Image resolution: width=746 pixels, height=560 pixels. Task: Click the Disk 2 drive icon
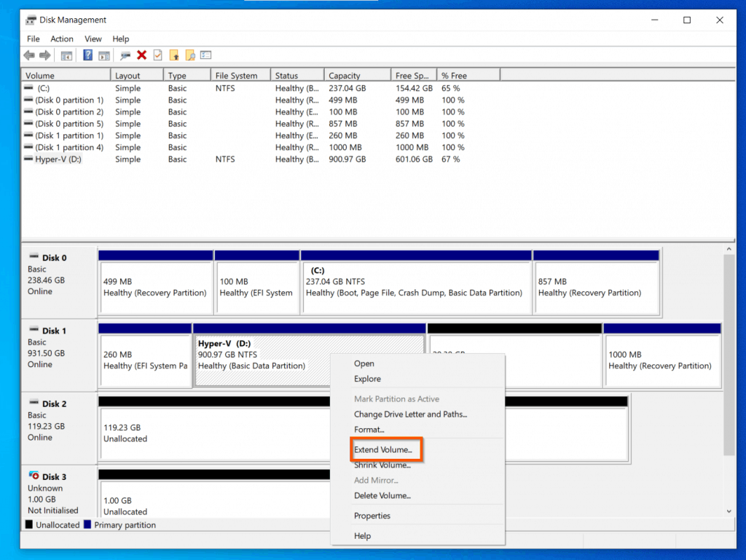(34, 403)
